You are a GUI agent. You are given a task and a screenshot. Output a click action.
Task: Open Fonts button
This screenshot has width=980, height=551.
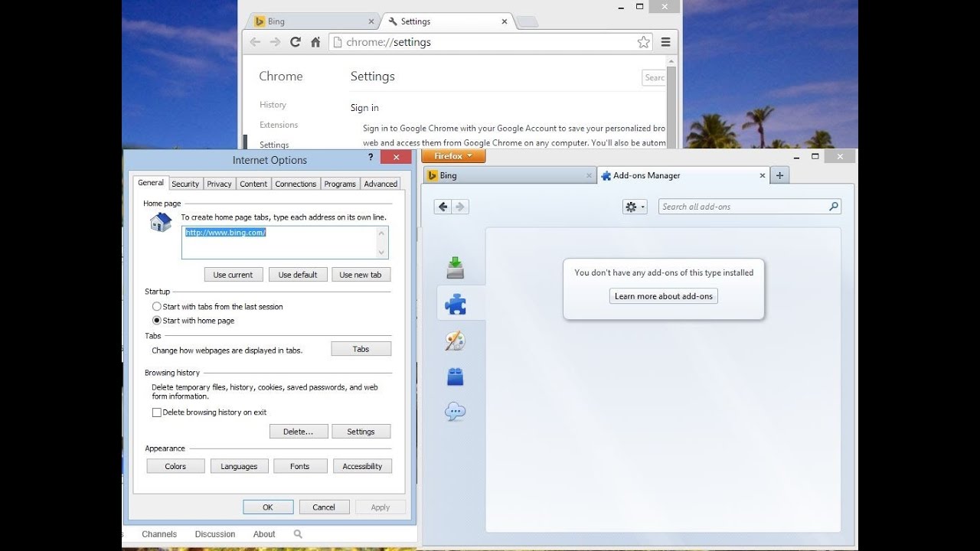pyautogui.click(x=300, y=466)
